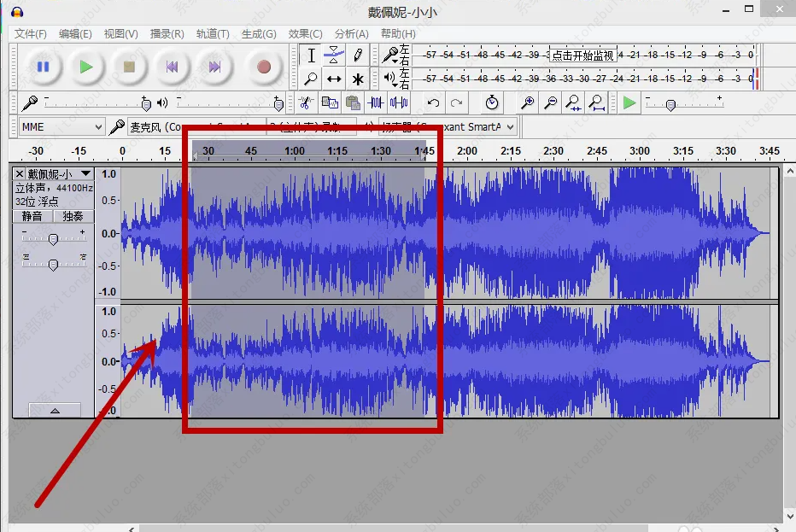Click the Cut scissors icon
Screen dimensions: 796x532
click(x=305, y=103)
